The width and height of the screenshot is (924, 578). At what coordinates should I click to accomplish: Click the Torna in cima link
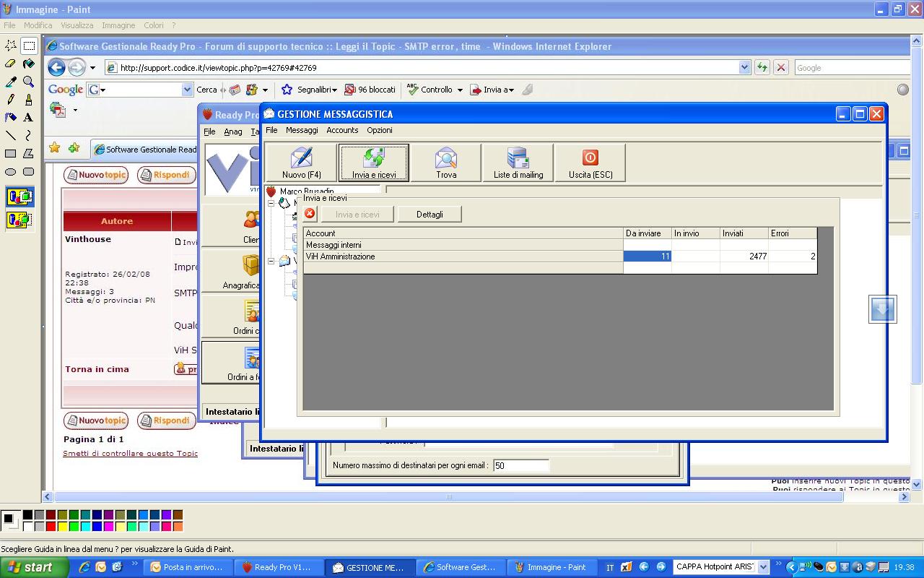tap(97, 369)
